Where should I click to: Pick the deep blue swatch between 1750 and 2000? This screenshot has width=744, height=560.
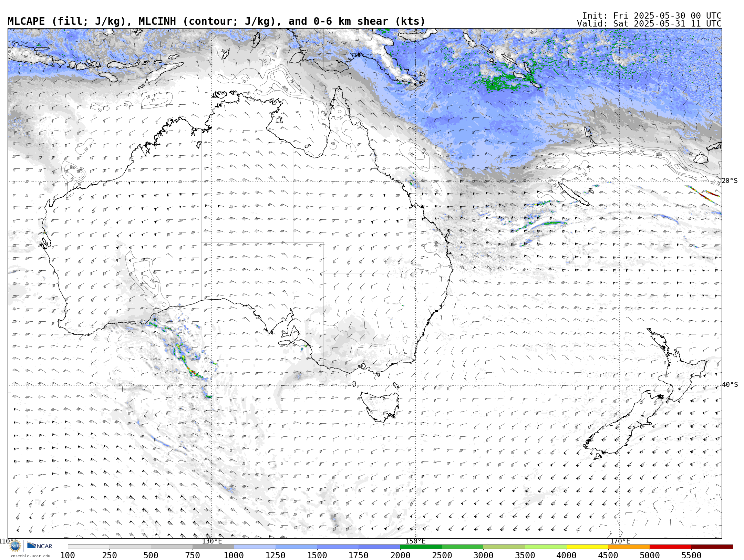click(x=380, y=547)
